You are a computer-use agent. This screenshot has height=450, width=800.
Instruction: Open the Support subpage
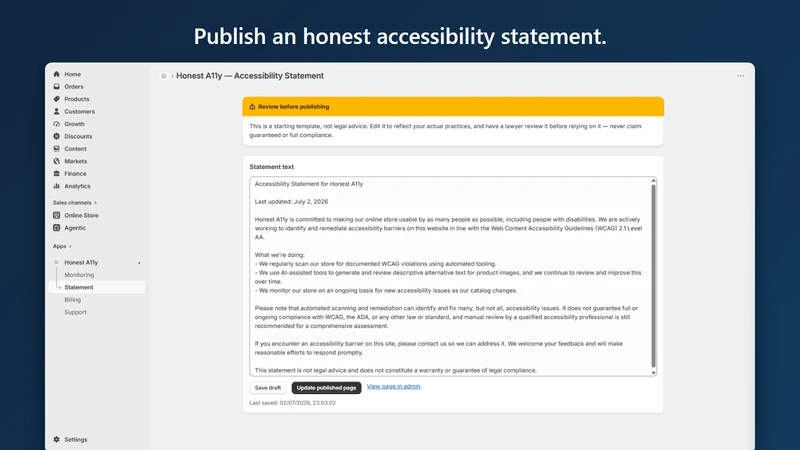(75, 312)
